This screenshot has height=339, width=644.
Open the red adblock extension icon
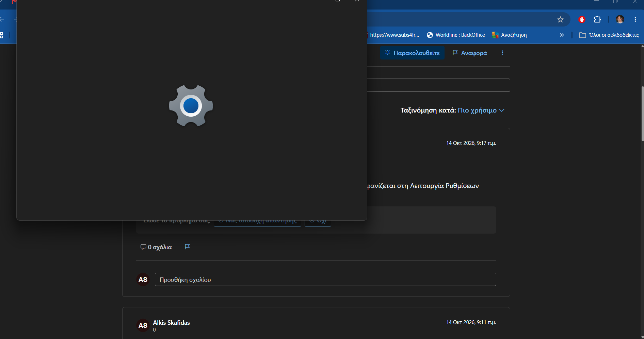582,20
